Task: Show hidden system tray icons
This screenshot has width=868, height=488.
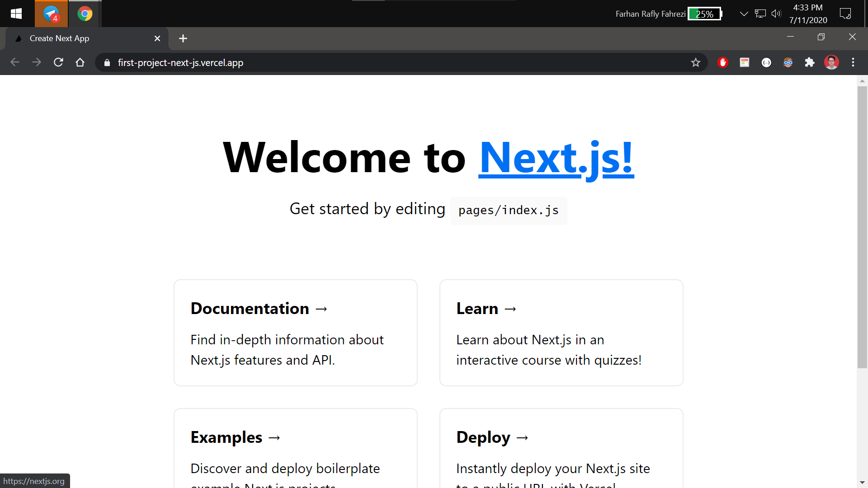Action: pyautogui.click(x=744, y=14)
